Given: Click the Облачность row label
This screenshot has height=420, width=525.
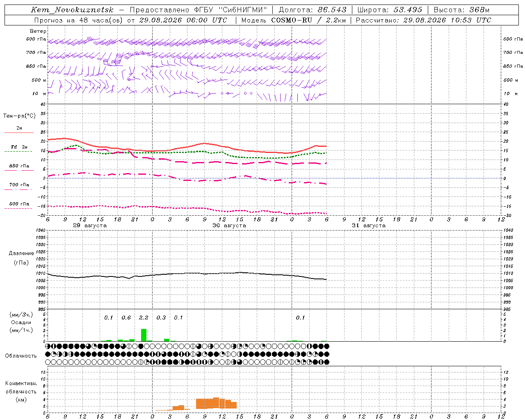Looking at the screenshot, I should pos(21,356).
